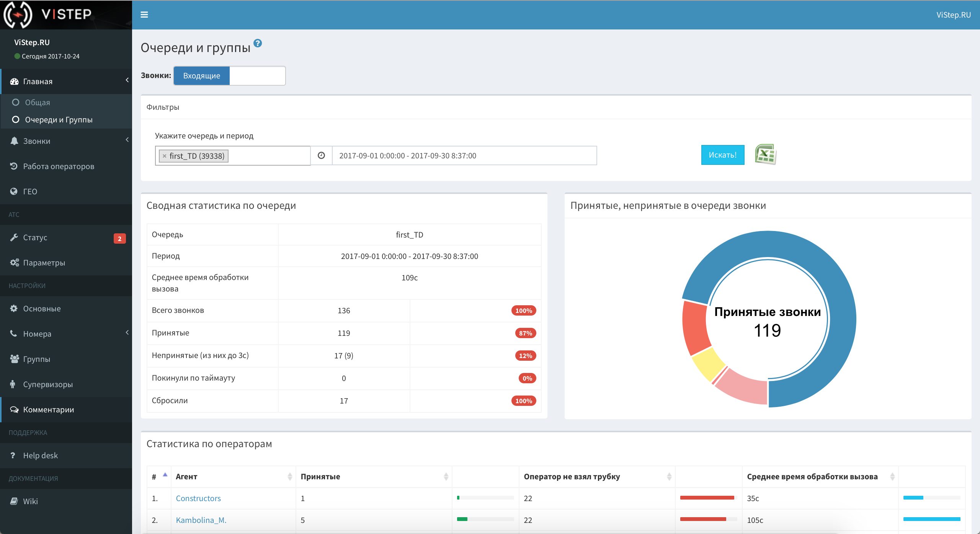Click Всего звонков value 136
980x534 pixels.
tap(344, 311)
